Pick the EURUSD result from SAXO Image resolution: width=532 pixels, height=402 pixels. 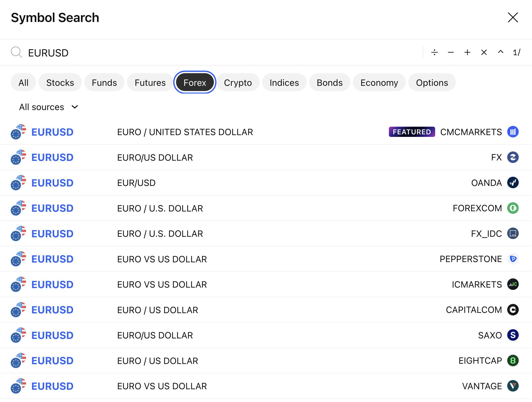point(52,335)
